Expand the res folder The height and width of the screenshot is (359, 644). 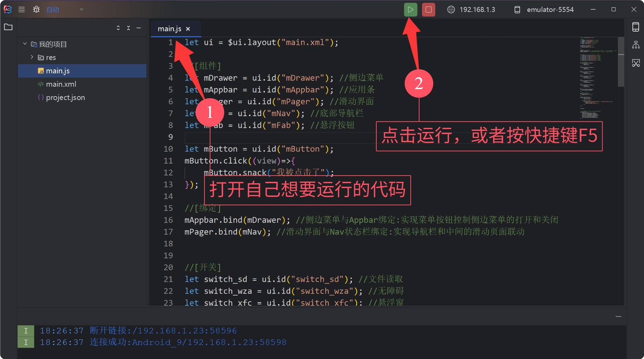click(x=32, y=57)
